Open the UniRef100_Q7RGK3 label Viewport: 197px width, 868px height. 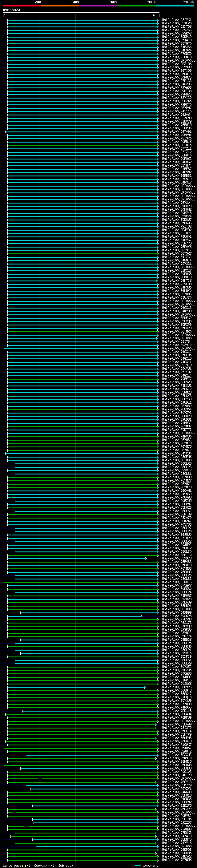click(x=176, y=833)
